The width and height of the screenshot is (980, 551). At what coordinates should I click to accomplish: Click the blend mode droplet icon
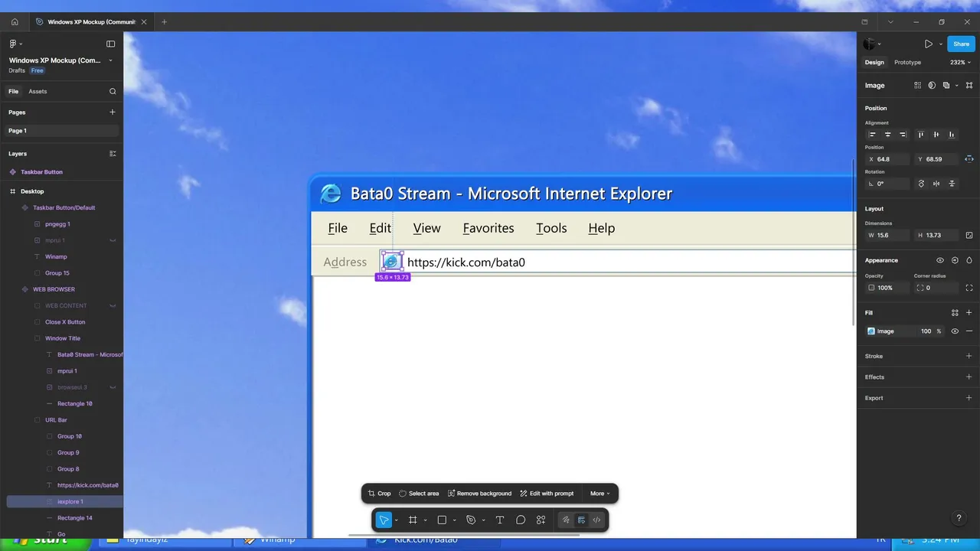click(x=969, y=260)
